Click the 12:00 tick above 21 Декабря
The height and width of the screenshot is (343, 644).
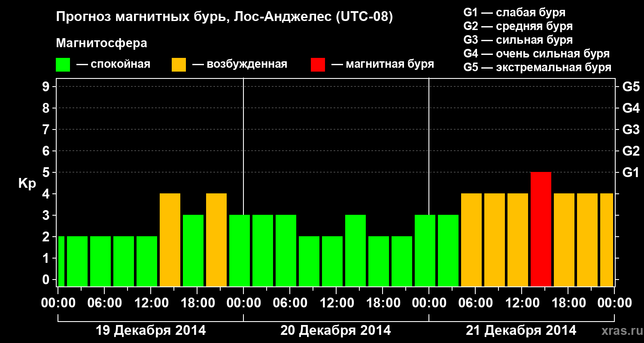pos(522,303)
